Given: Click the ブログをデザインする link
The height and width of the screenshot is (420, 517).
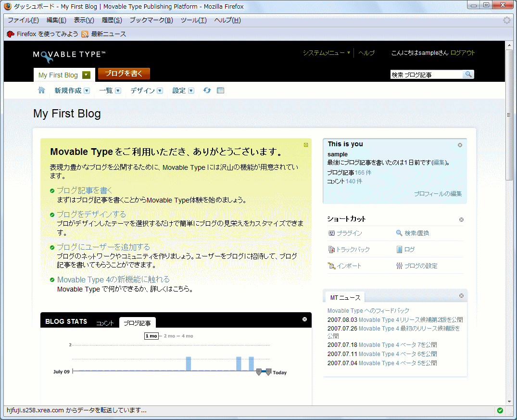Looking at the screenshot, I should [x=91, y=214].
